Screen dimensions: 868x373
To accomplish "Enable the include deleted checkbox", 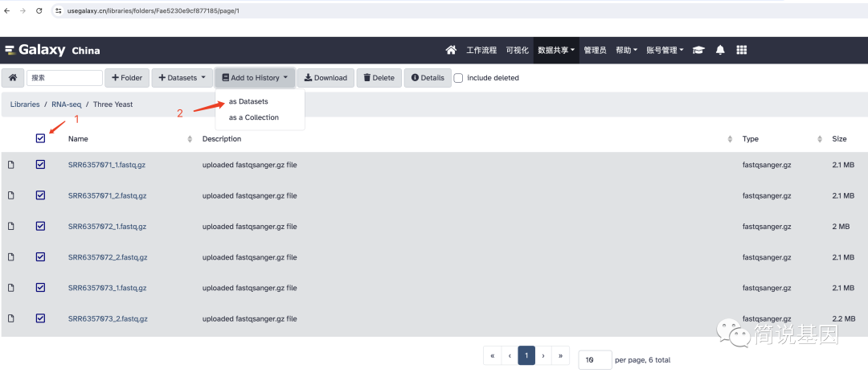I will coord(458,78).
